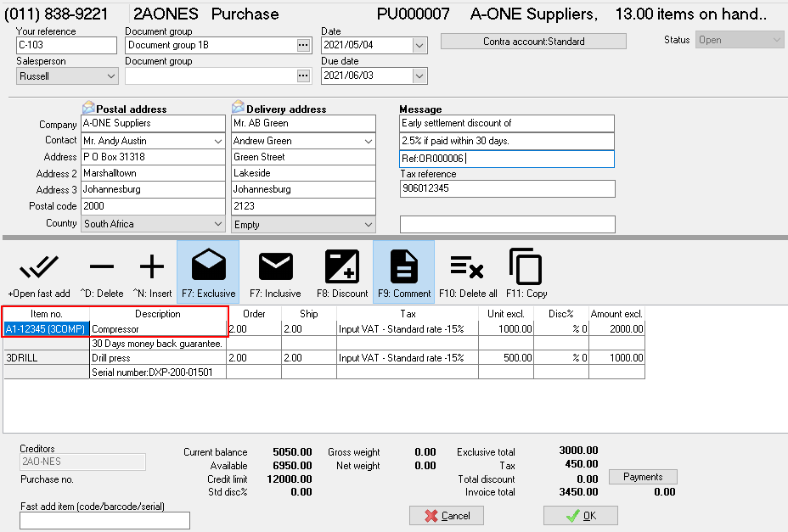Click the F11 Copy icon

point(526,268)
